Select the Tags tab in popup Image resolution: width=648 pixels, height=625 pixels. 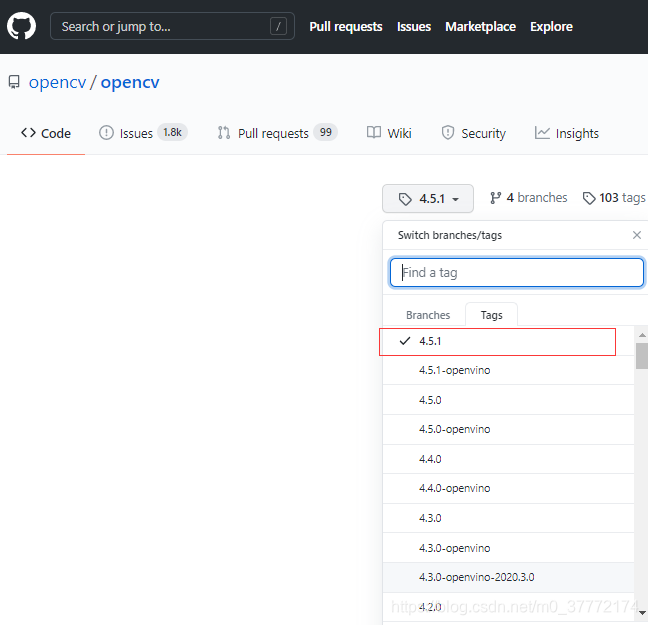tap(491, 315)
